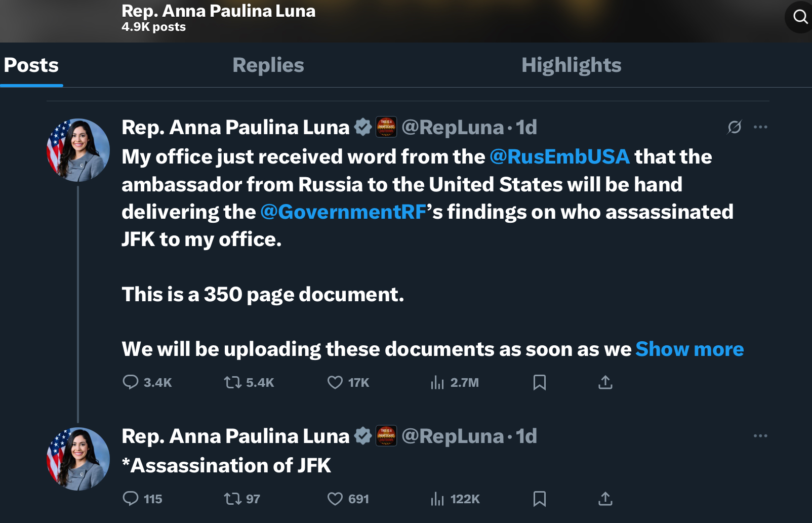The height and width of the screenshot is (523, 812).
Task: Repost the post with 5.4K reposts
Action: (233, 382)
